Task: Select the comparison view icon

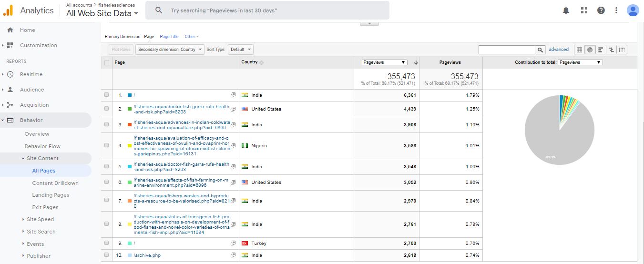Action: tap(611, 50)
